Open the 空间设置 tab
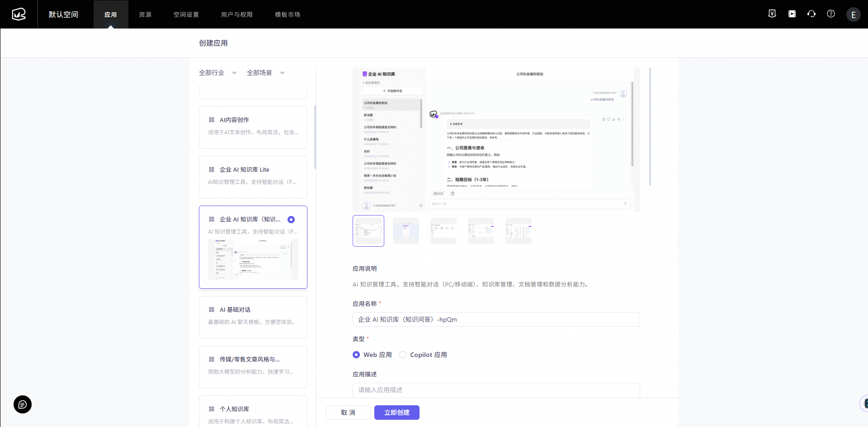This screenshot has height=427, width=868. [186, 14]
